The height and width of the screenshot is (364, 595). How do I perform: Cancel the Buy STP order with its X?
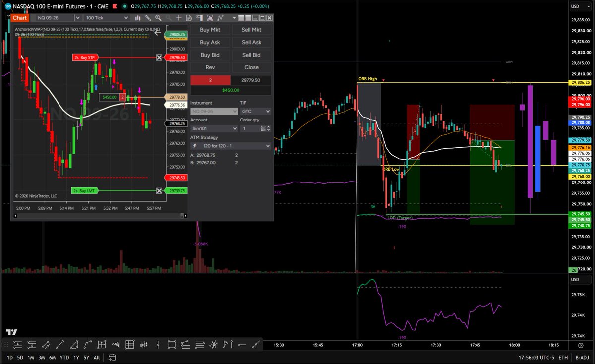click(159, 58)
